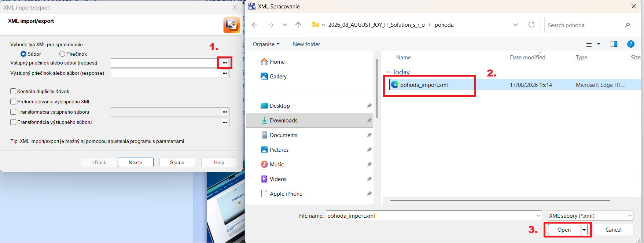Open the Organise dropdown menu

coord(266,44)
